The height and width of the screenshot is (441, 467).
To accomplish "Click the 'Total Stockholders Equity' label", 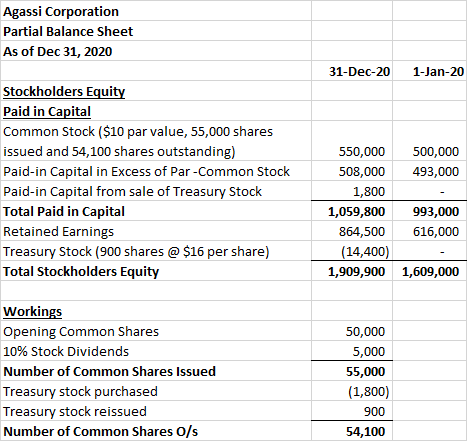I will point(81,272).
